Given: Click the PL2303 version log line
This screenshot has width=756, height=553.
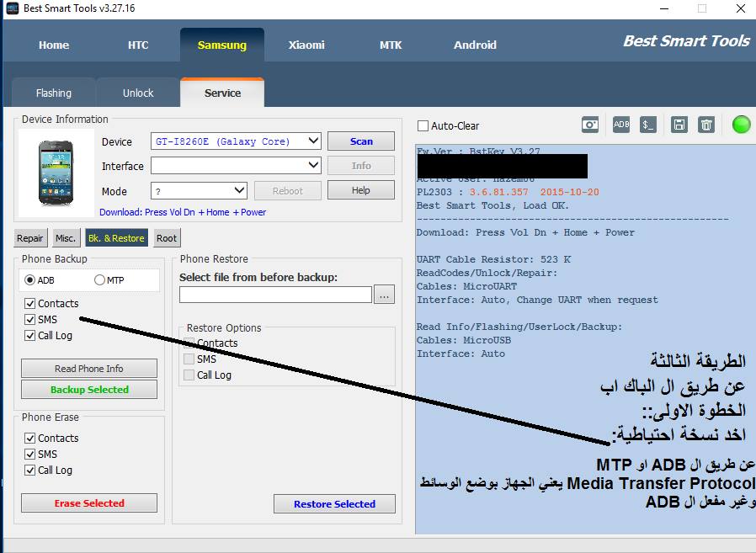Looking at the screenshot, I should [508, 192].
